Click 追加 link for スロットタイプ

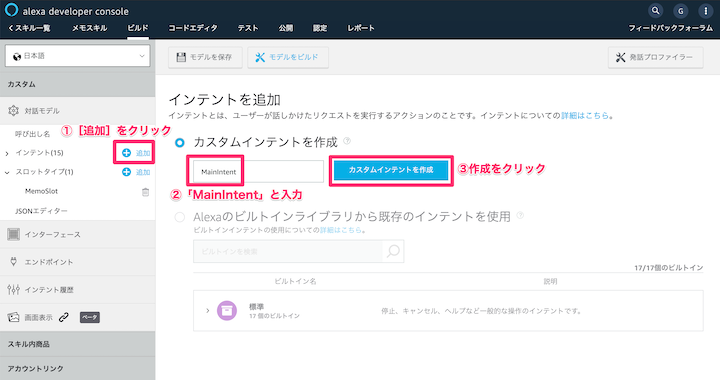[143, 172]
